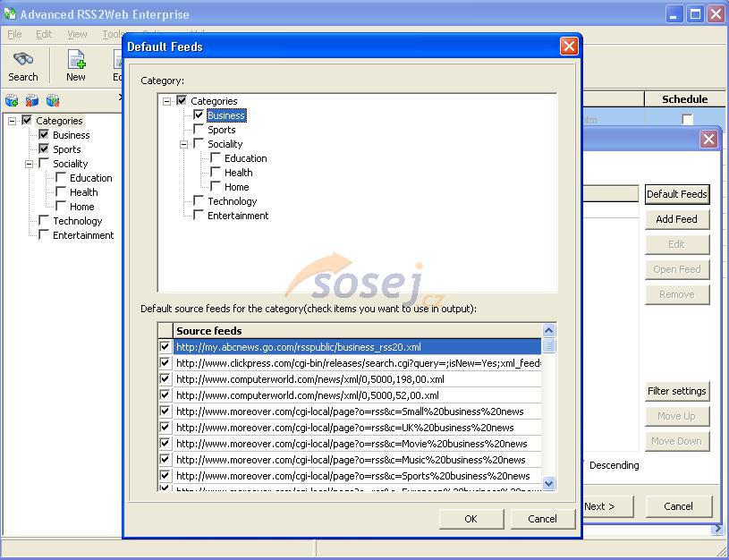The height and width of the screenshot is (560, 729).
Task: Open the File menu
Action: pos(14,34)
